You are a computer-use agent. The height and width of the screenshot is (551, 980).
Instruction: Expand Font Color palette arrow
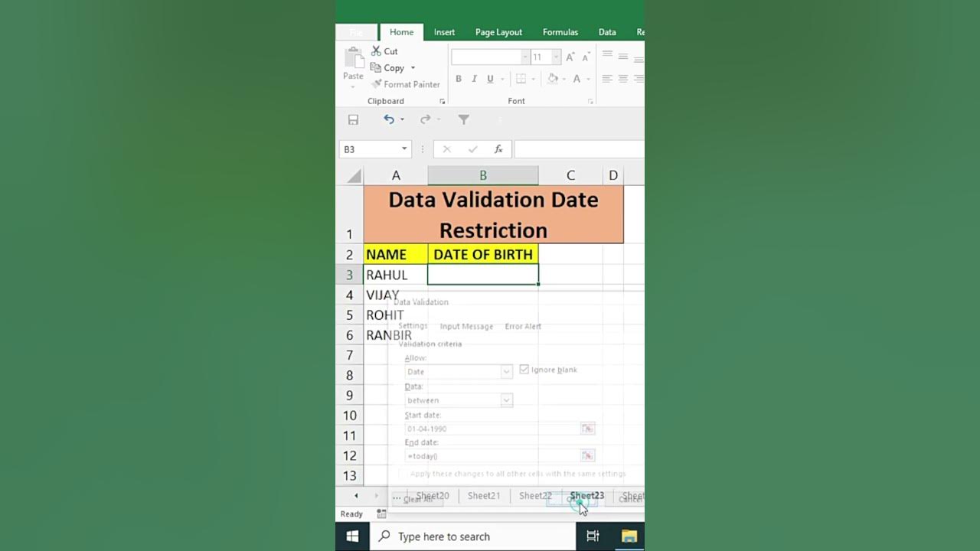pyautogui.click(x=589, y=79)
